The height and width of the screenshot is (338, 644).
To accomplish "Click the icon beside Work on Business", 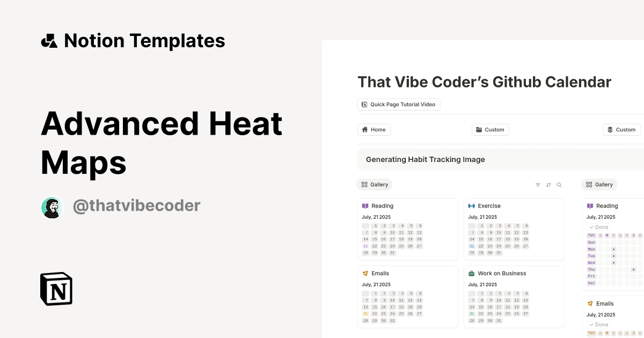I will (x=472, y=273).
